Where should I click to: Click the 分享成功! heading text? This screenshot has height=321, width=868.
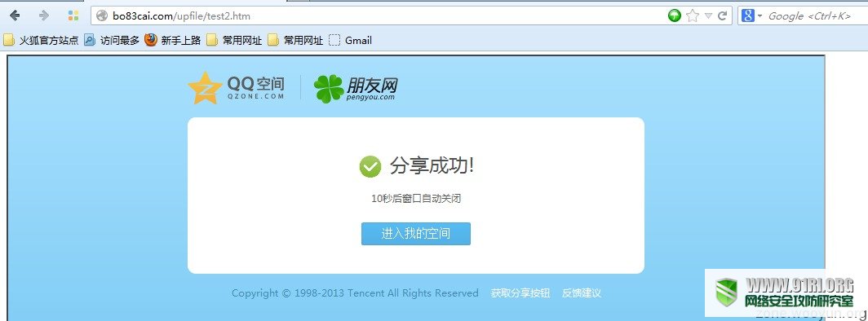pos(432,165)
